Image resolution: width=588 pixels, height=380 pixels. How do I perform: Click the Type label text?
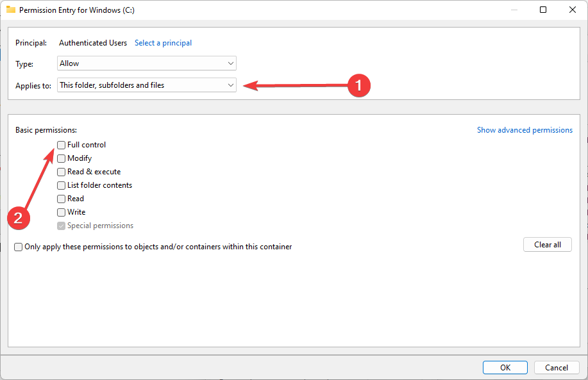click(x=24, y=64)
